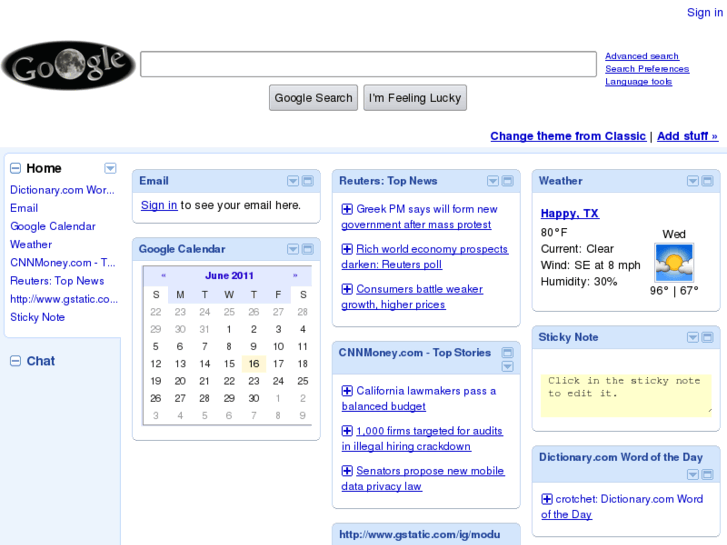Select June 10 in the calendar
This screenshot has height=545, width=727.
point(278,346)
